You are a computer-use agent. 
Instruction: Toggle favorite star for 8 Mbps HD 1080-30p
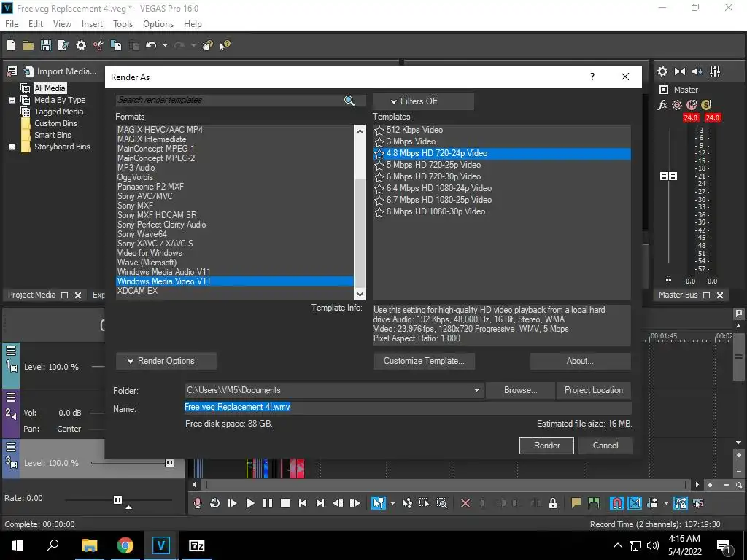pos(379,212)
